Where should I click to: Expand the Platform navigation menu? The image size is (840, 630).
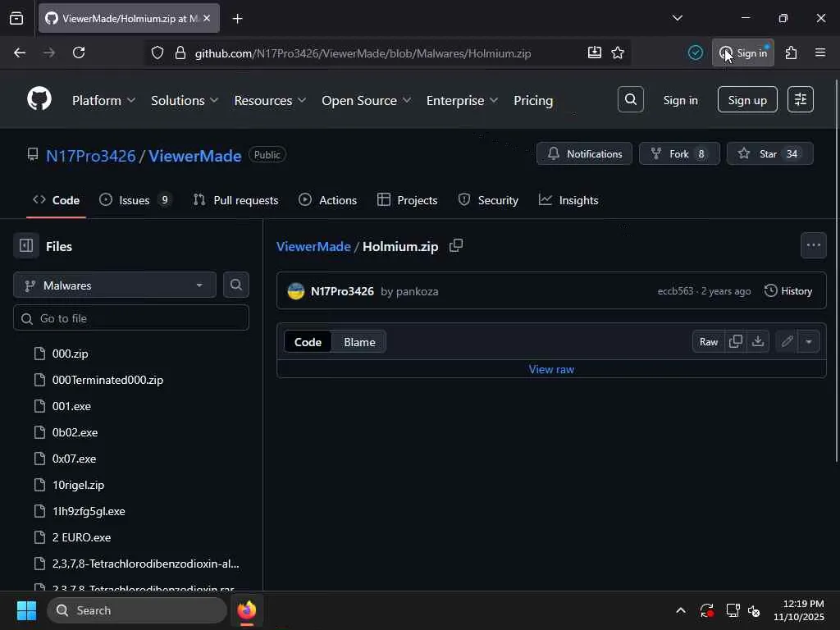tap(103, 100)
